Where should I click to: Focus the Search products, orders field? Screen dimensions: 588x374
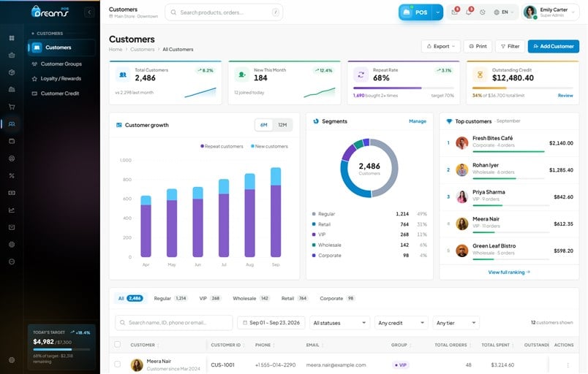(224, 12)
